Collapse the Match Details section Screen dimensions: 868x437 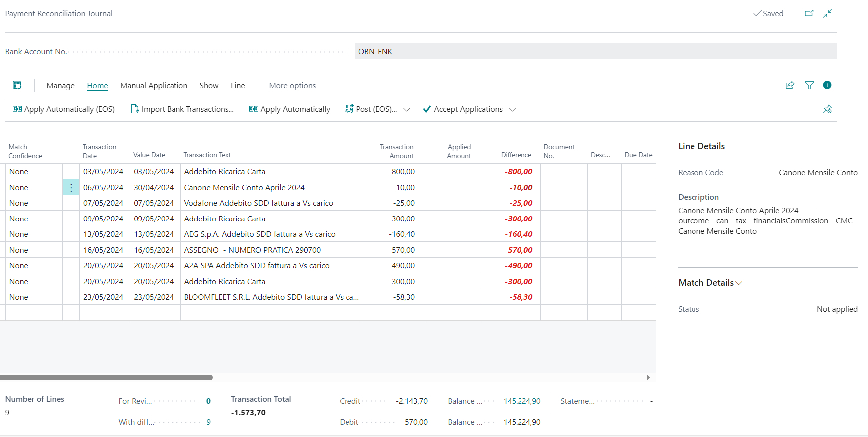[x=710, y=283]
